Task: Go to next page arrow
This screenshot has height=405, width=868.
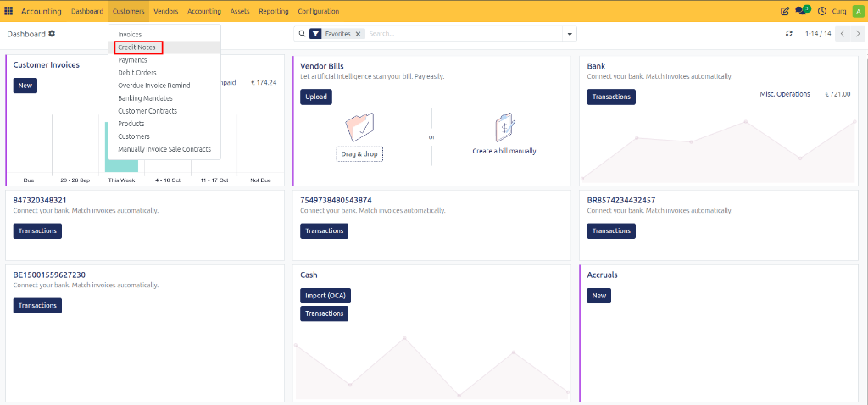Action: pos(857,34)
